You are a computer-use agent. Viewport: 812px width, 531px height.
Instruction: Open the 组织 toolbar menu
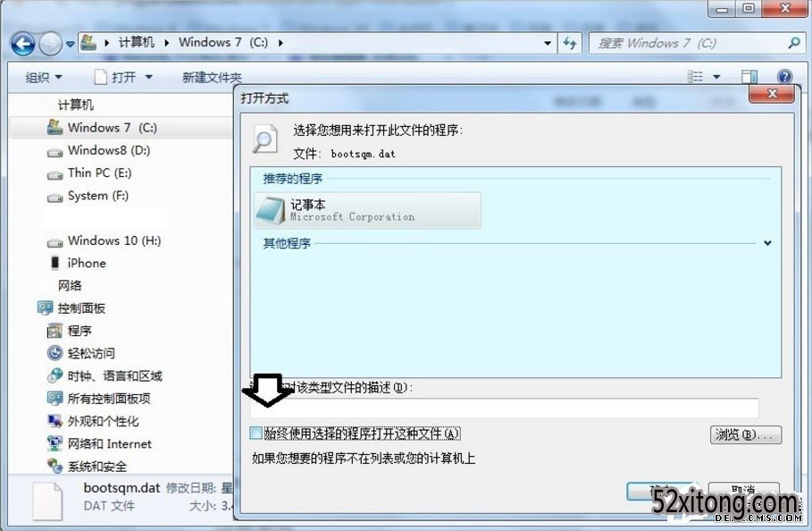click(44, 78)
